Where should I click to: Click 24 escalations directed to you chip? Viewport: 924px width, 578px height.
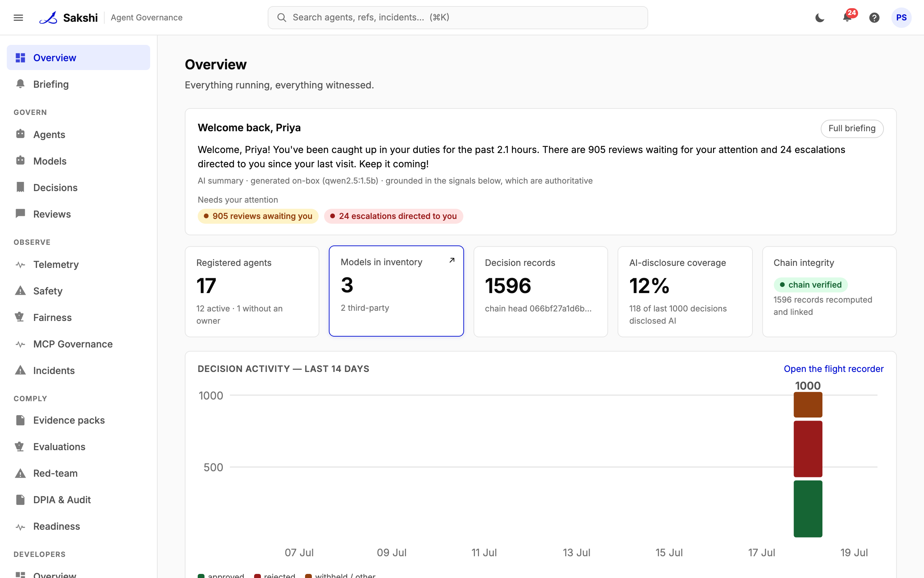coord(393,216)
